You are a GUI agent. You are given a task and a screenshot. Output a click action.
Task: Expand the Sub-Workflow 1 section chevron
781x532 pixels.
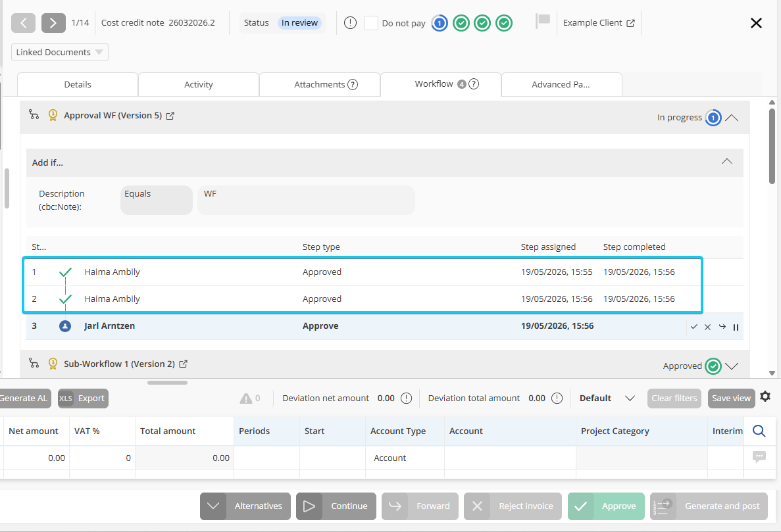tap(732, 366)
